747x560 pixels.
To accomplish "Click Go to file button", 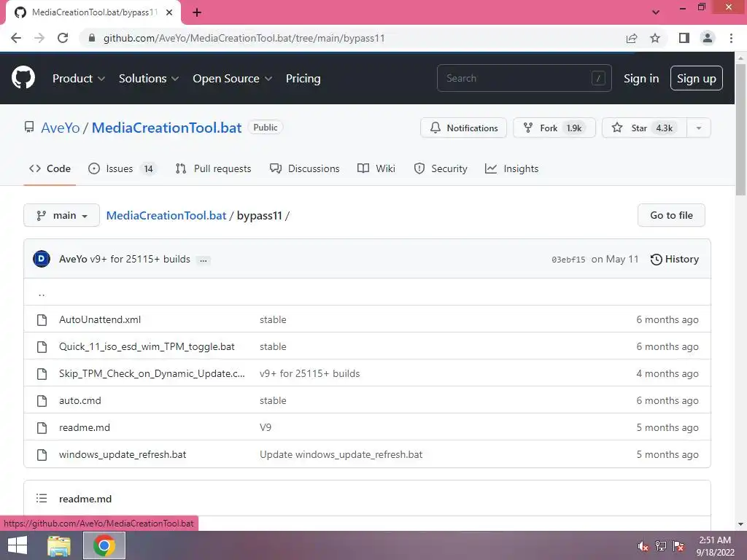I will (x=671, y=215).
